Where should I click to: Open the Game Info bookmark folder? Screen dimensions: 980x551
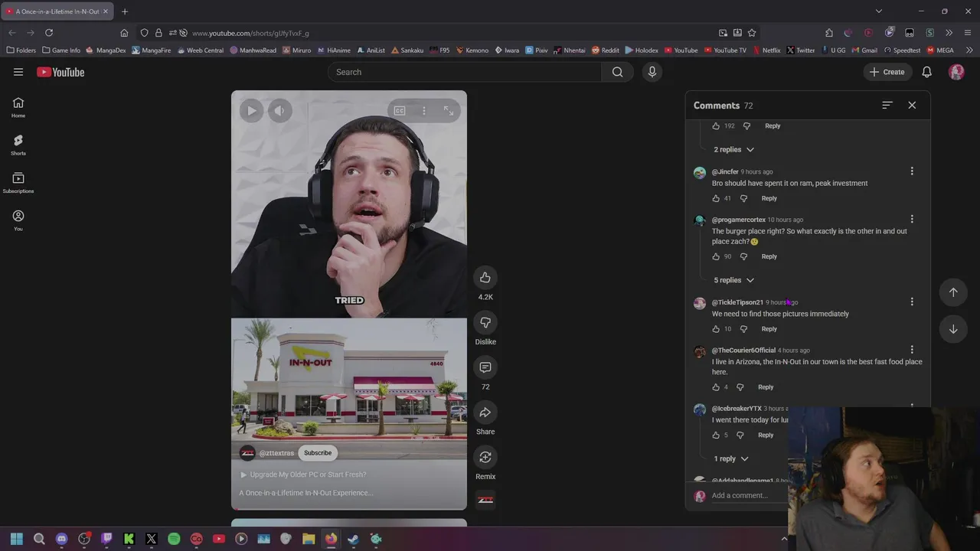click(x=61, y=51)
